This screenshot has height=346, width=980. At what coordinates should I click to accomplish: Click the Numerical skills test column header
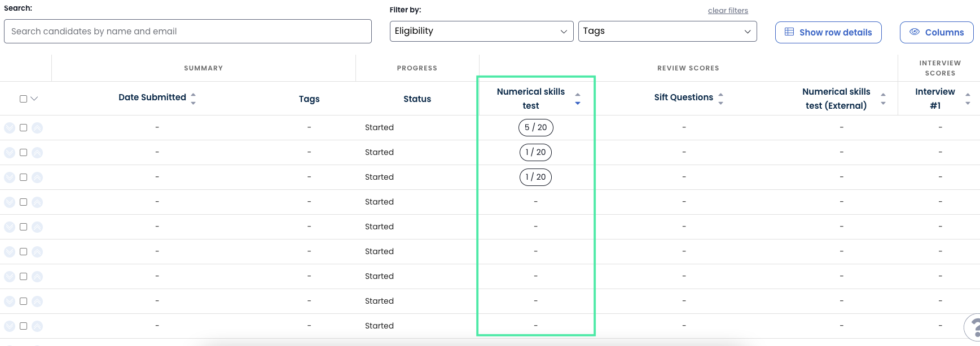tap(530, 99)
